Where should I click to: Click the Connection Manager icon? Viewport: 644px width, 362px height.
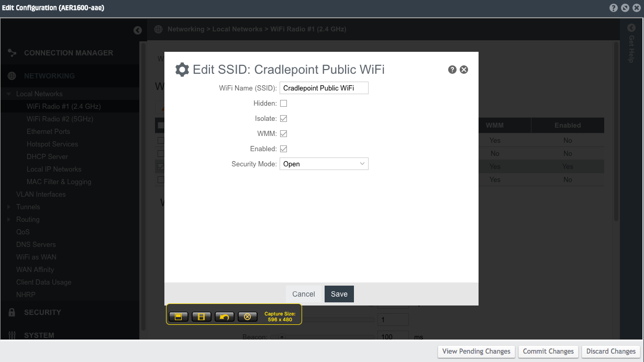(x=12, y=53)
